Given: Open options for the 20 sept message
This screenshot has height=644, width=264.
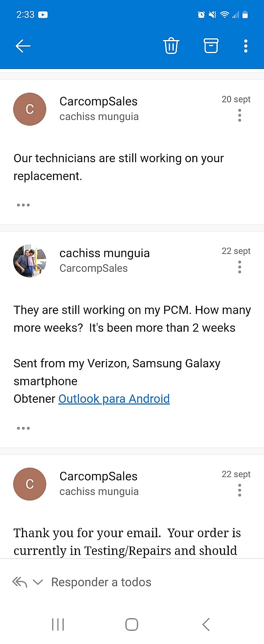Looking at the screenshot, I should click(x=239, y=115).
